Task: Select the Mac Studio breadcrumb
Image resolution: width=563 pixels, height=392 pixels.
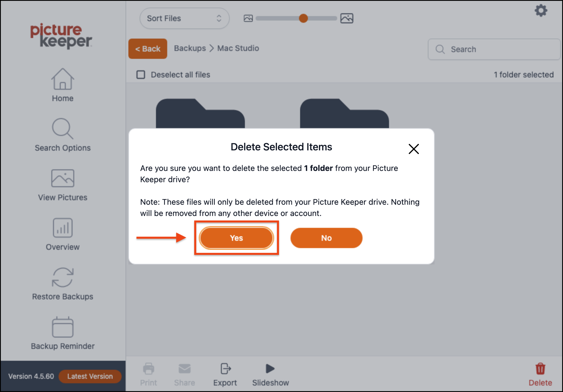Action: point(238,48)
